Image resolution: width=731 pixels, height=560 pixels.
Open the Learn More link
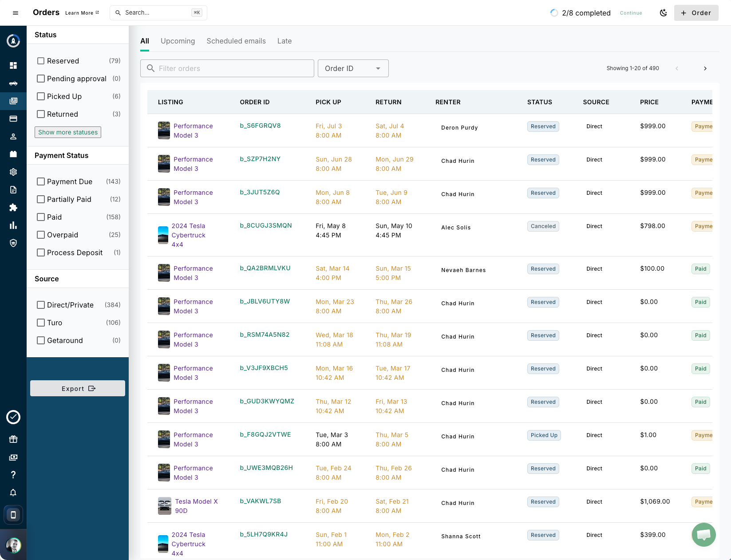click(82, 13)
